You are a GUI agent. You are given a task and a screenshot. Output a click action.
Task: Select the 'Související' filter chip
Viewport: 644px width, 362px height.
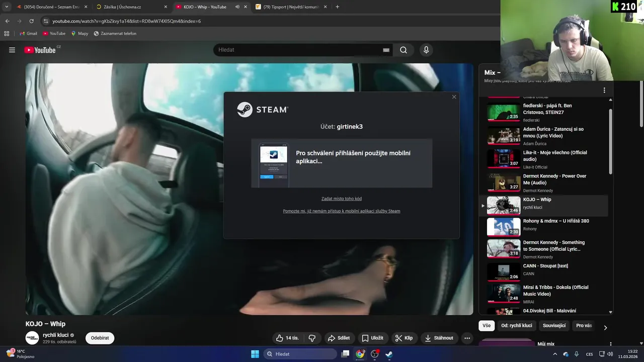[x=554, y=326]
